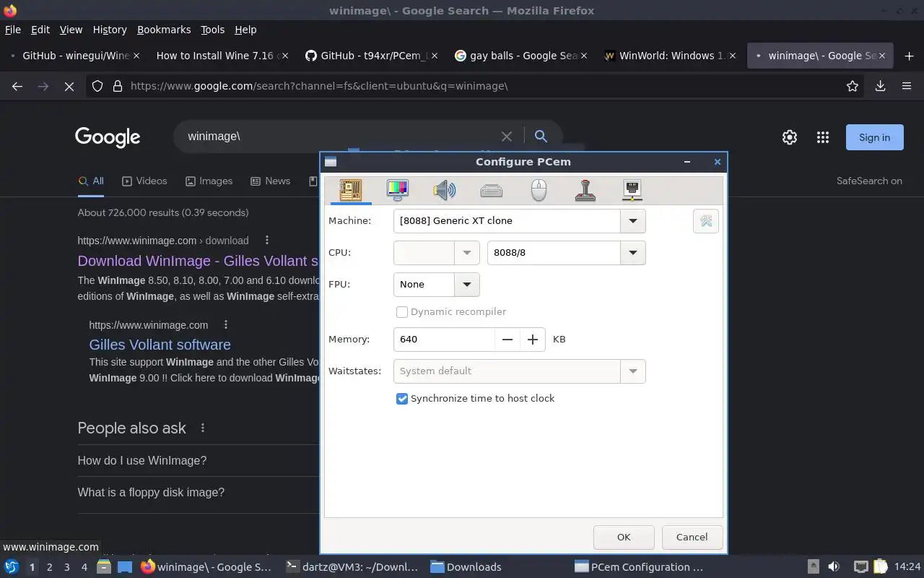This screenshot has width=924, height=578.
Task: Open the View menu in Firefox
Action: point(71,30)
